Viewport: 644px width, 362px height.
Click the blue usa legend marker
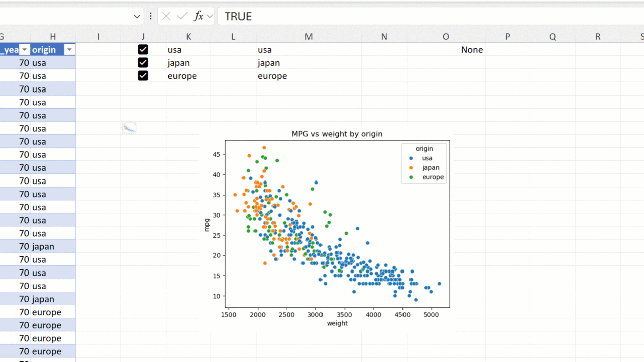[x=411, y=158]
